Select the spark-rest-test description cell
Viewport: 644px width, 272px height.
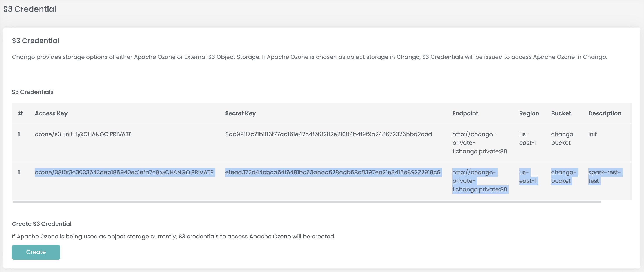604,177
